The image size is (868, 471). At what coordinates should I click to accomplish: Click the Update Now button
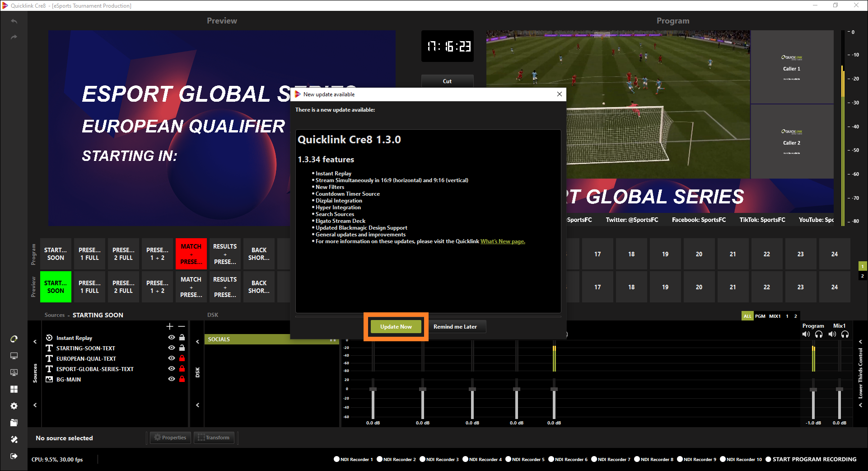point(396,327)
